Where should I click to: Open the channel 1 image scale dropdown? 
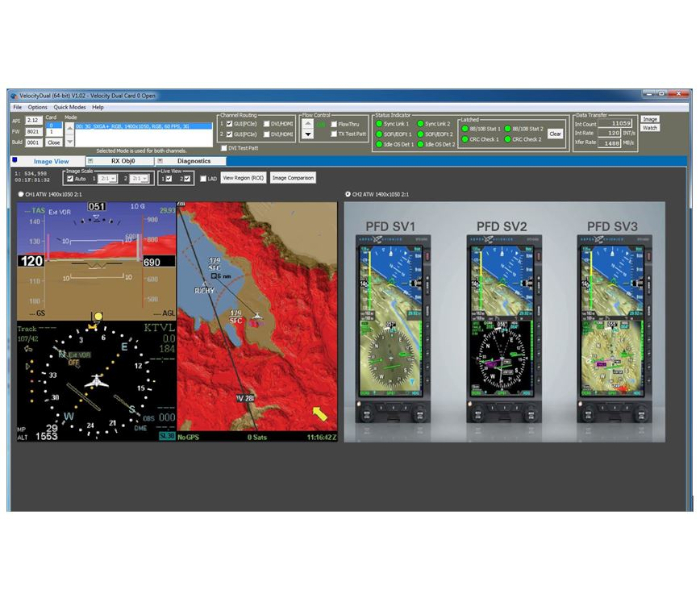coord(107,179)
